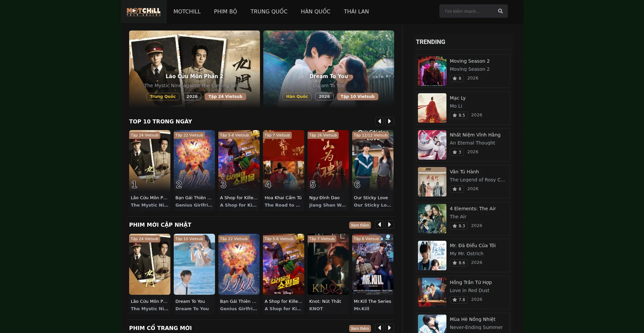Open Knot: Nút Thắt poster
Screen dimensions: 644x333
click(328, 264)
